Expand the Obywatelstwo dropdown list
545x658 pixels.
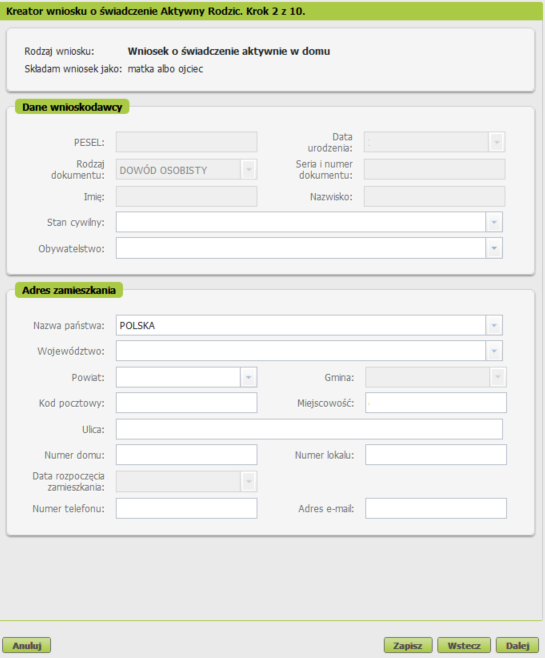[494, 248]
